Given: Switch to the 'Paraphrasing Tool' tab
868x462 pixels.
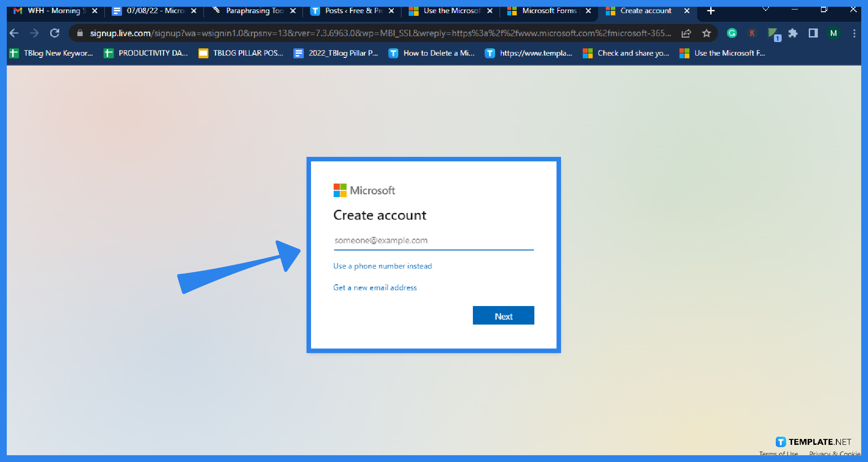Looking at the screenshot, I should [253, 10].
